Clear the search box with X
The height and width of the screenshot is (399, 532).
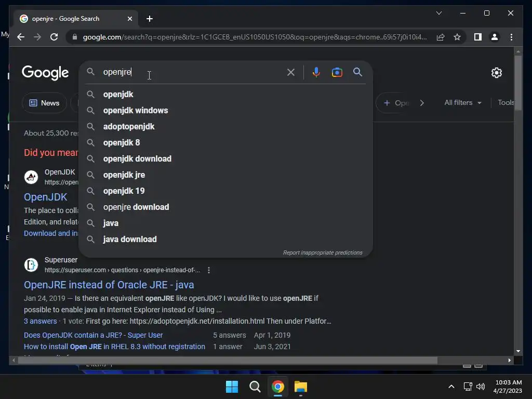291,72
